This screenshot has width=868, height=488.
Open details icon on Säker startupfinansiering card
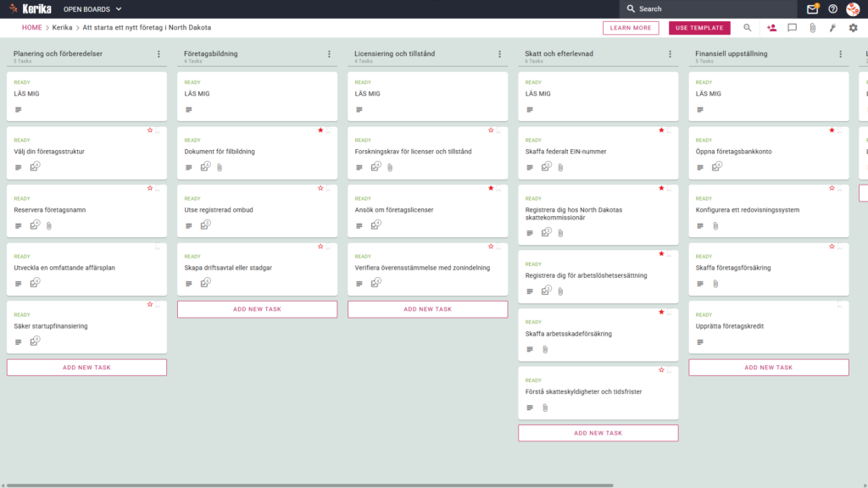click(19, 342)
